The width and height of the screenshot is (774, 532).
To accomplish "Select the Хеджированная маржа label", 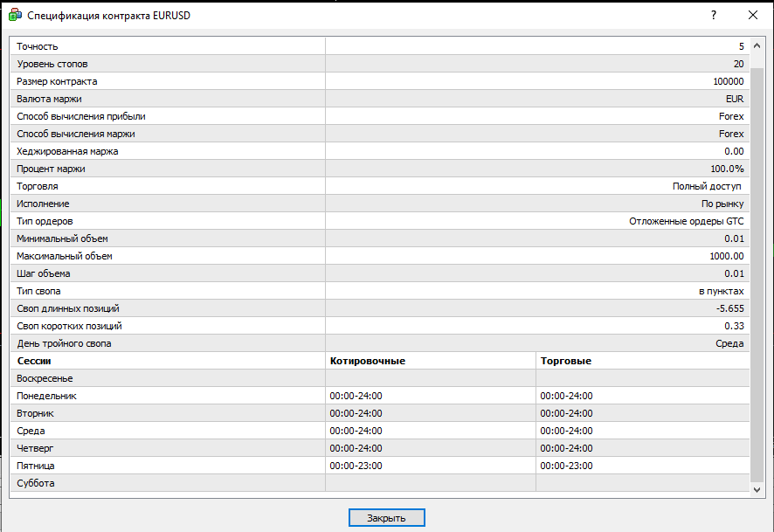I will [67, 151].
